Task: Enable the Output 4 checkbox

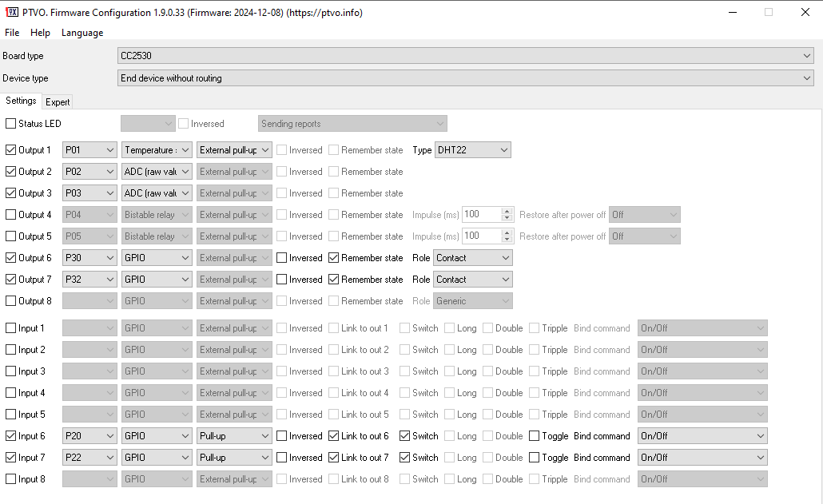Action: (x=10, y=215)
